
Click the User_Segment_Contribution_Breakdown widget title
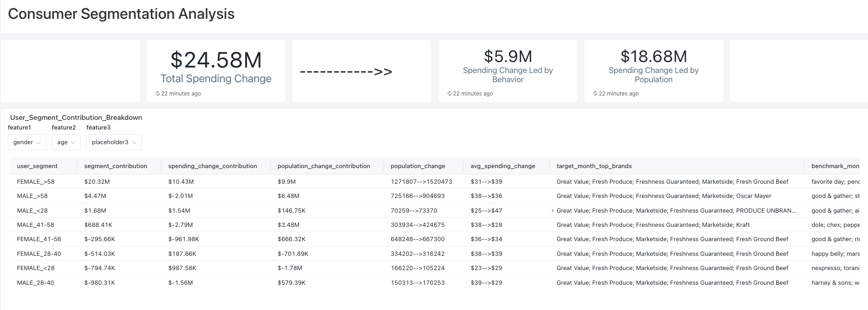click(x=76, y=118)
